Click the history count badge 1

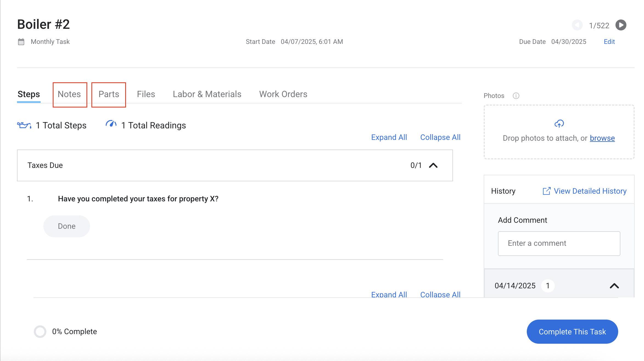548,286
